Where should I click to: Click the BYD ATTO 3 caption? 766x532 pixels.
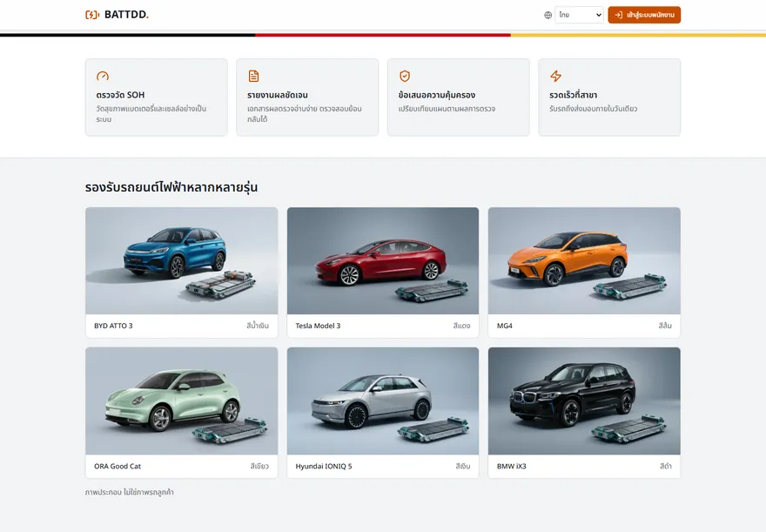(113, 326)
